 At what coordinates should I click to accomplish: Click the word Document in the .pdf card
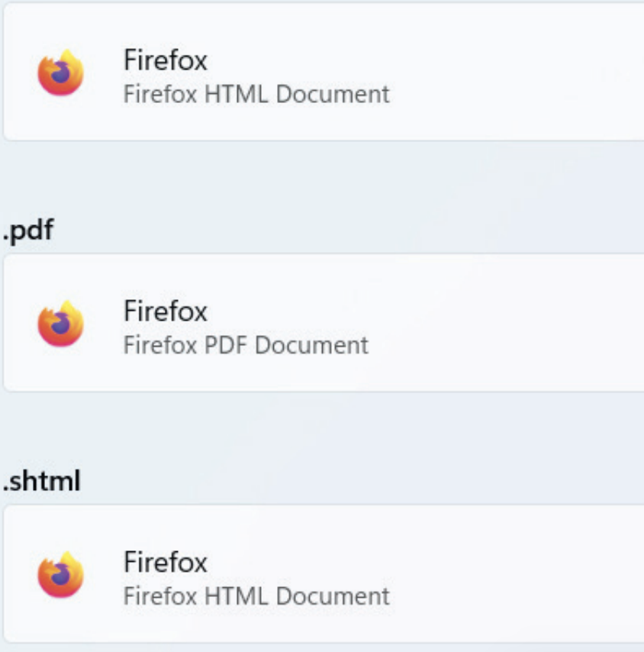(x=311, y=345)
